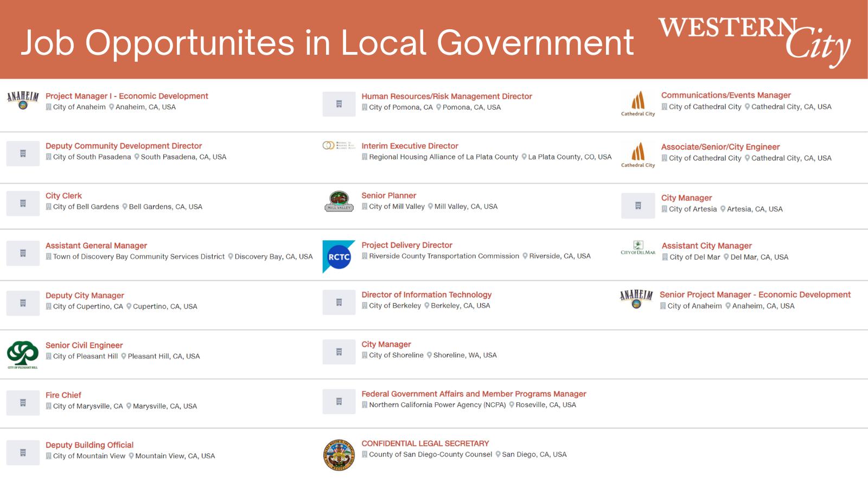Open the Communications/Events Manager job
This screenshot has width=868, height=488.
(x=726, y=95)
